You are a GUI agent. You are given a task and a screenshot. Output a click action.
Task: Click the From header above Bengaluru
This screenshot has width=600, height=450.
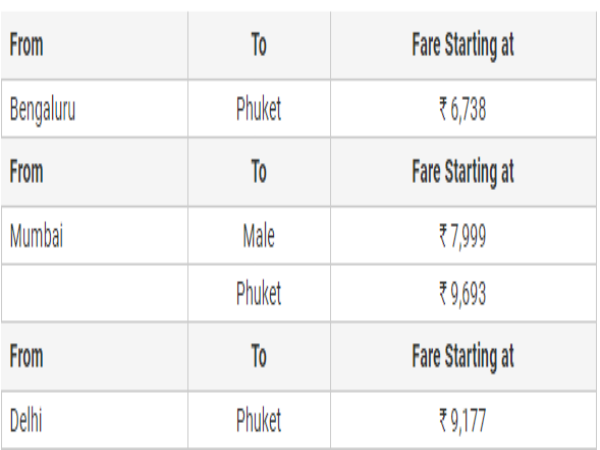coord(27,46)
